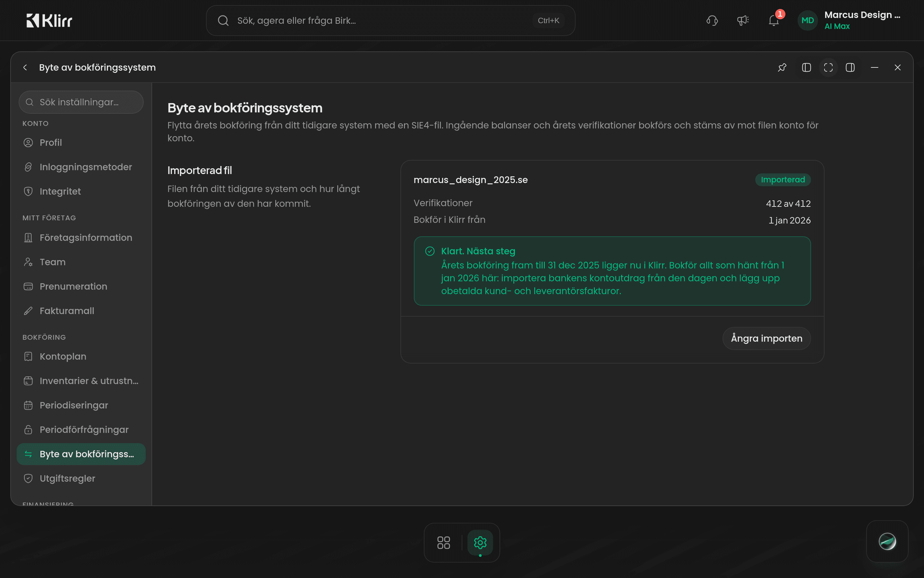Open Företagsinformation settings
924x578 pixels.
[x=81, y=238]
